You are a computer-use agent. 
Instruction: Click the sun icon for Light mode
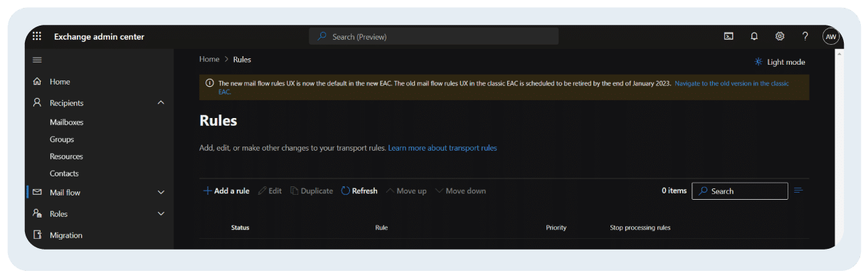click(758, 62)
